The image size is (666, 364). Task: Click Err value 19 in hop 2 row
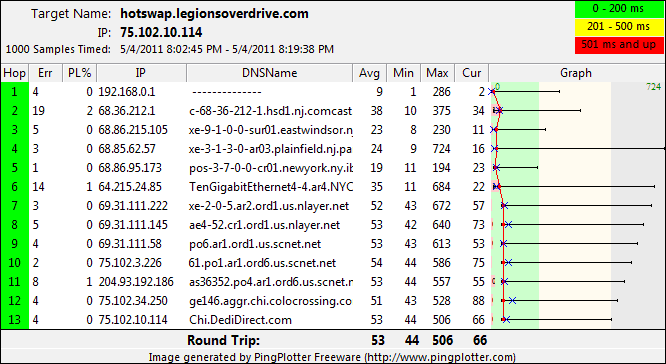click(x=39, y=111)
